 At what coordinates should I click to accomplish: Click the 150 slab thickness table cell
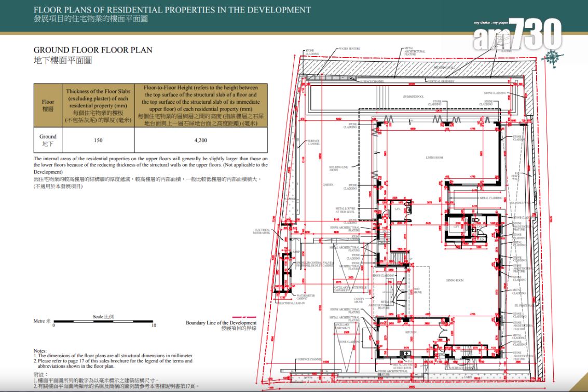click(98, 140)
